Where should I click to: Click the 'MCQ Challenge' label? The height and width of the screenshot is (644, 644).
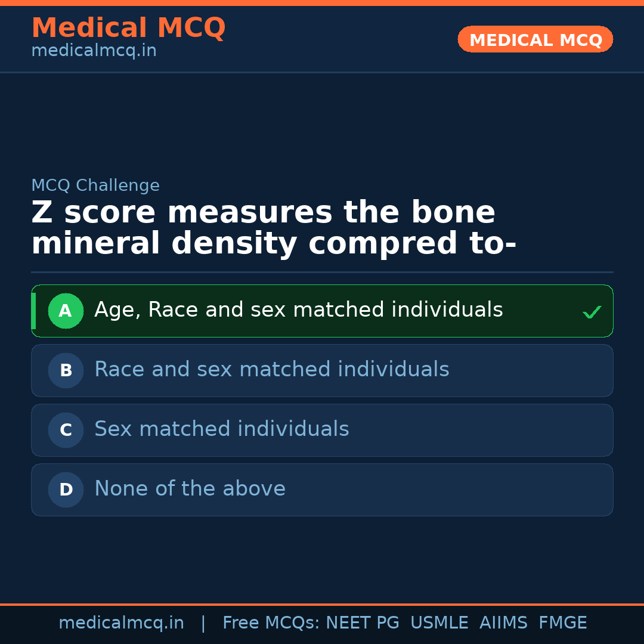95,185
